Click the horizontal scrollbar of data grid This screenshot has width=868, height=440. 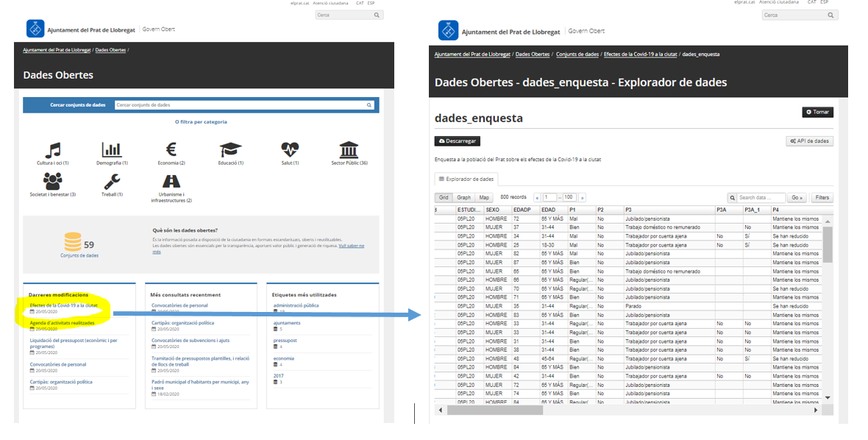point(625,410)
